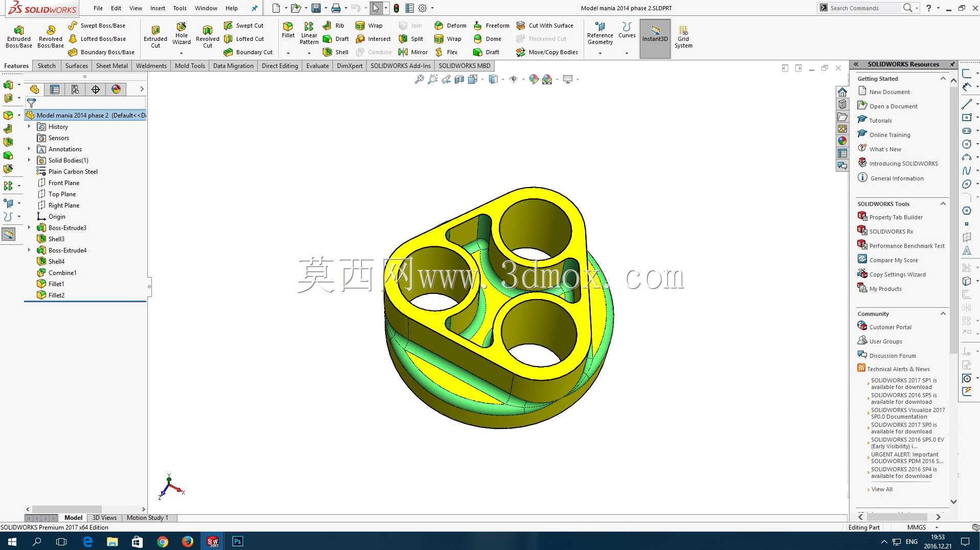This screenshot has width=980, height=550.
Task: Collapse the Community section
Action: (x=943, y=314)
